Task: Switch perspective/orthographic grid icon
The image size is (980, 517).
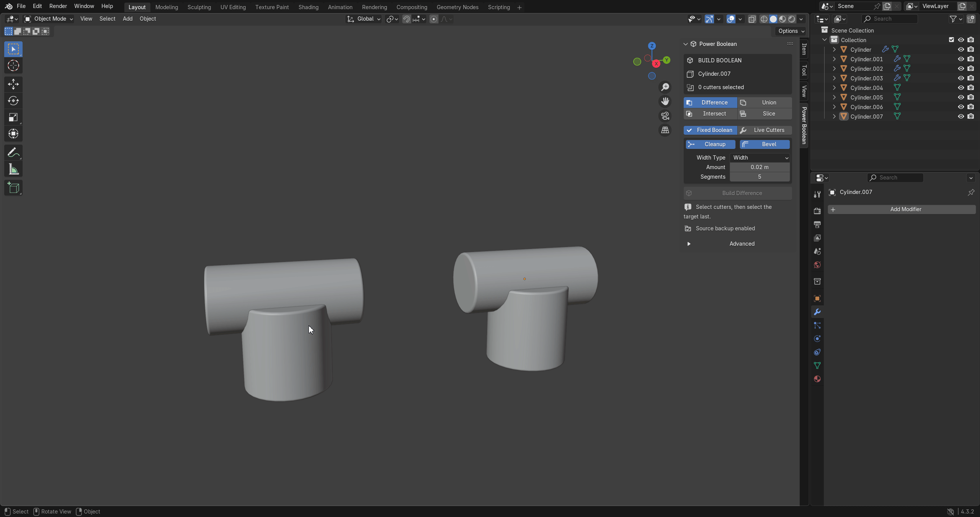Action: pyautogui.click(x=665, y=130)
